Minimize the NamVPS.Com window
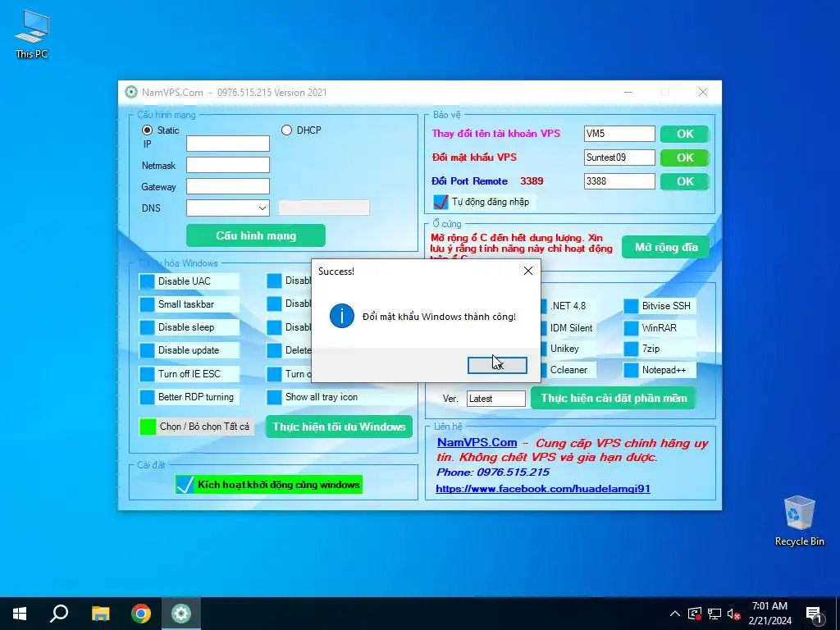The image size is (840, 630). [x=628, y=92]
